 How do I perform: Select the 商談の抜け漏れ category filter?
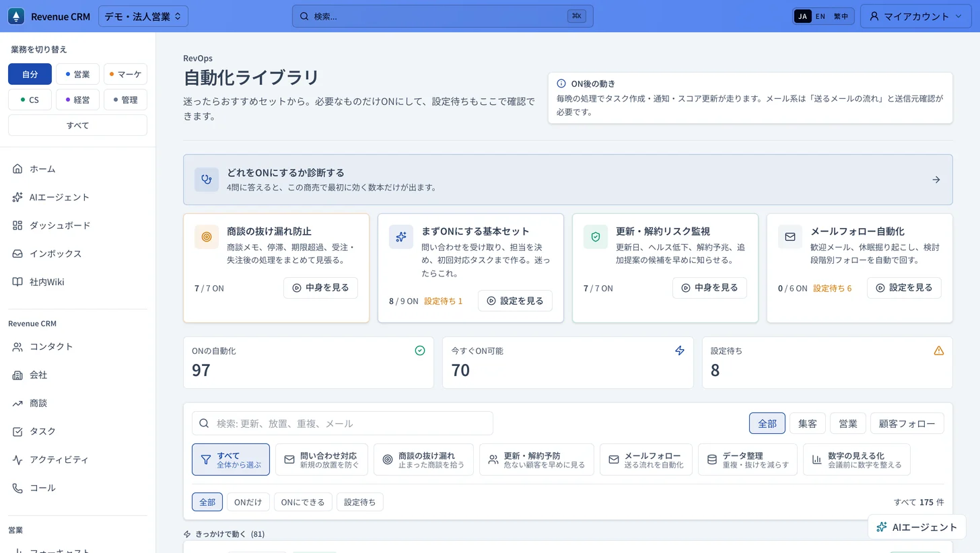pos(423,459)
